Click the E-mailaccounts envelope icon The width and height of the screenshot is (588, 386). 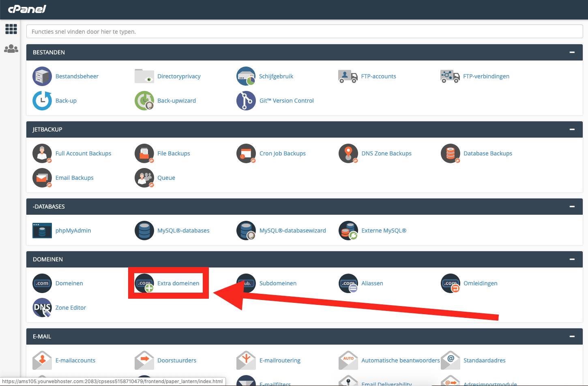(42, 360)
